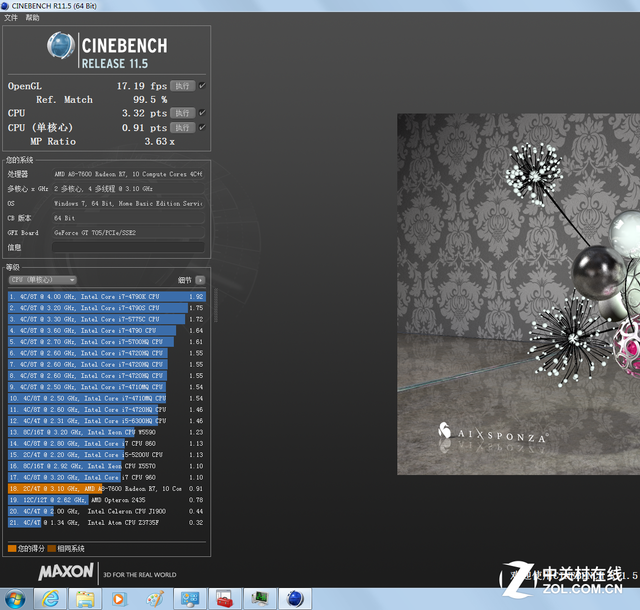Viewport: 640px width, 610px height.
Task: Select ranking row 21 Intel Atom Z3735F
Action: tap(107, 522)
